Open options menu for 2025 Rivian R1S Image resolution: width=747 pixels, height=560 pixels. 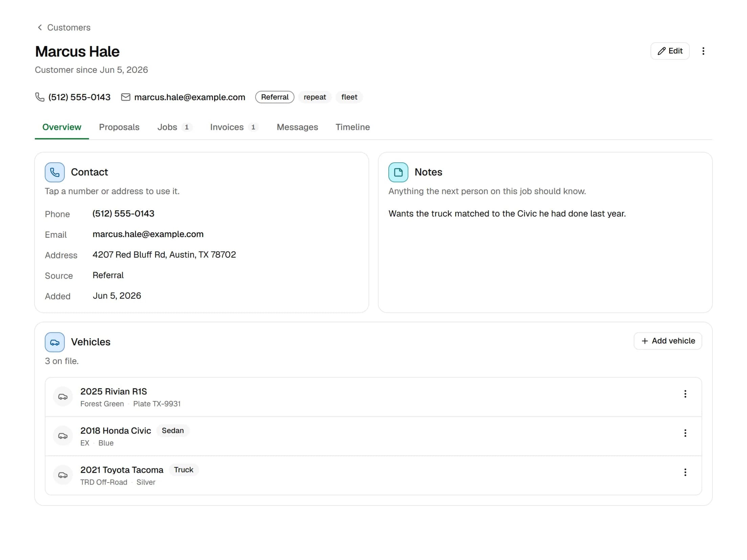(x=685, y=394)
